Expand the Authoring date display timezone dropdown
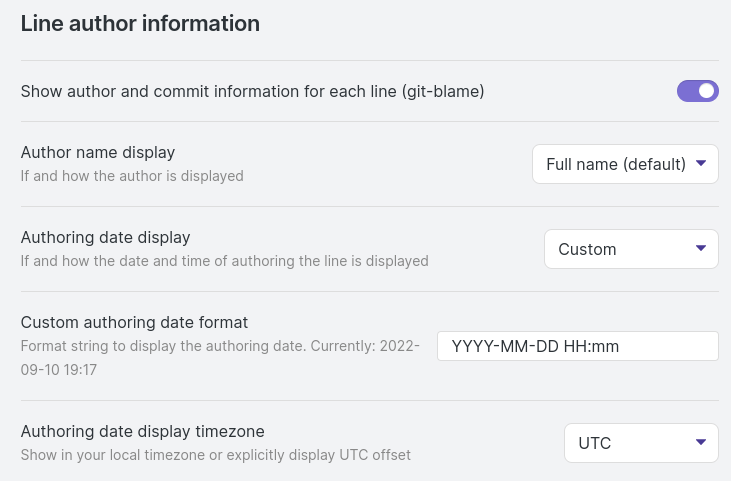 (641, 443)
